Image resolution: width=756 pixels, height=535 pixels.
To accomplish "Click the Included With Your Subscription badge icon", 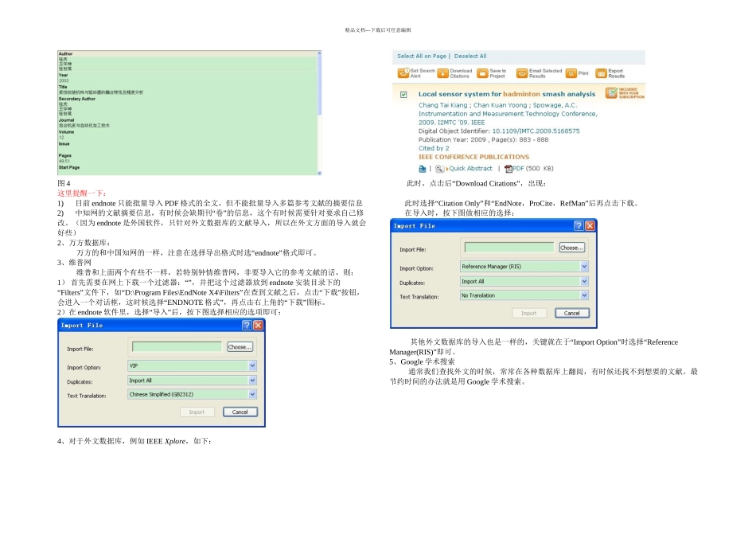I will tap(611, 92).
